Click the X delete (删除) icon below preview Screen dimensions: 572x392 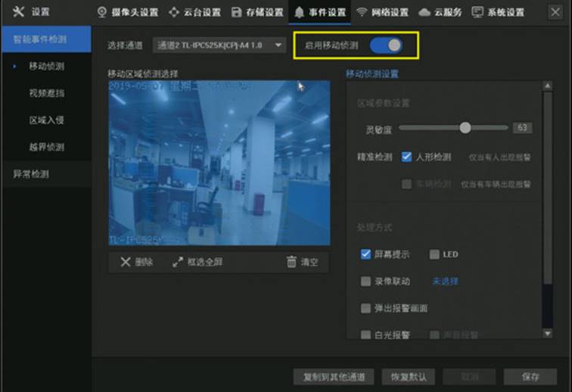[x=126, y=262]
